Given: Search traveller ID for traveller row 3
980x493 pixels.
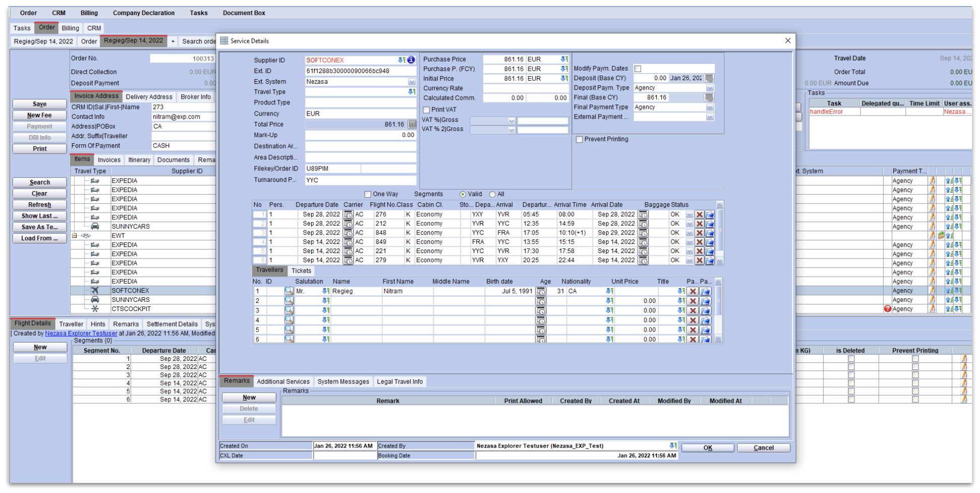Looking at the screenshot, I should [x=289, y=311].
